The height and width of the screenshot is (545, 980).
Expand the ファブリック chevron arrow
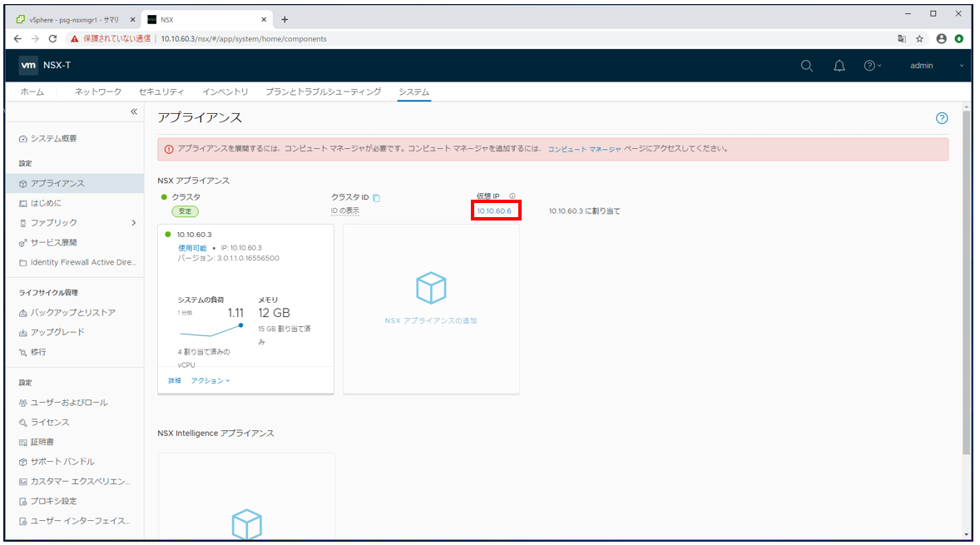coord(134,222)
